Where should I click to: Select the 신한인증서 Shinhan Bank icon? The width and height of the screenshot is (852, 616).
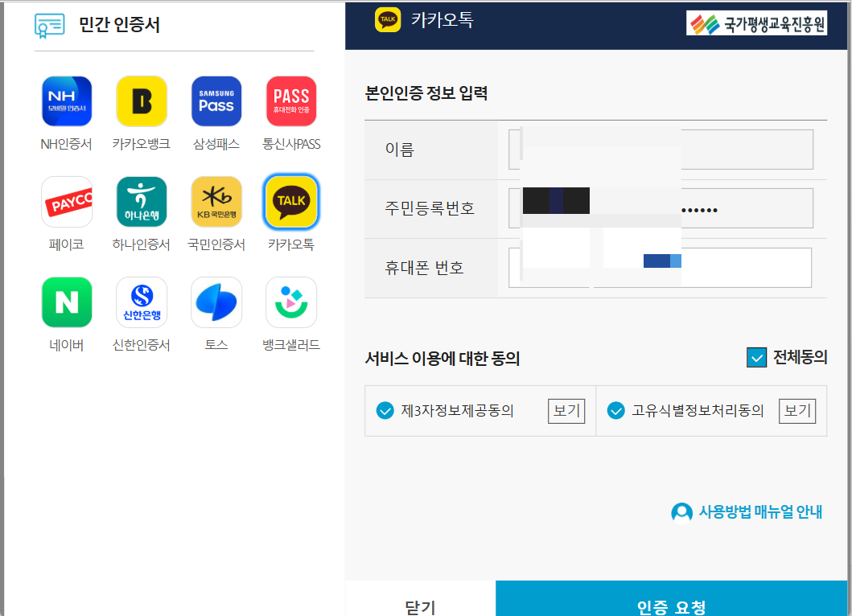142,302
